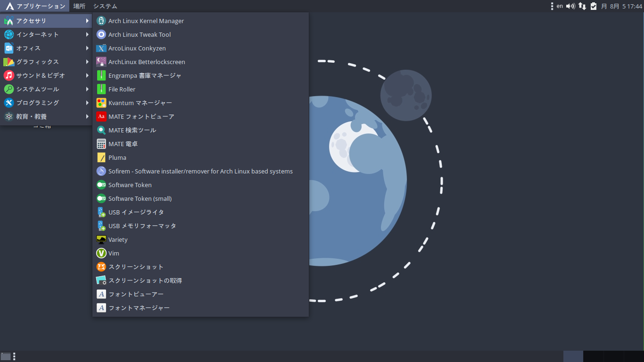This screenshot has width=644, height=362.
Task: Launch Variety from its monitor icon
Action: [x=101, y=239]
